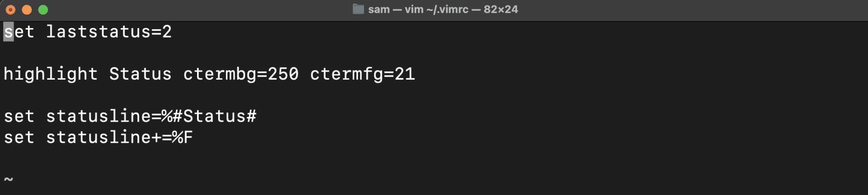
Task: Click the 'highlight' keyword on line three
Action: pyautogui.click(x=51, y=74)
